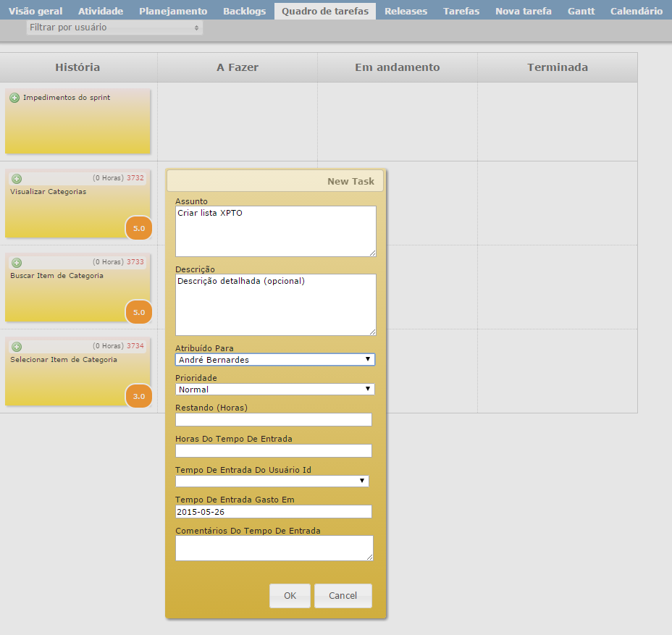Go to the Tarefas tab

[x=461, y=11]
